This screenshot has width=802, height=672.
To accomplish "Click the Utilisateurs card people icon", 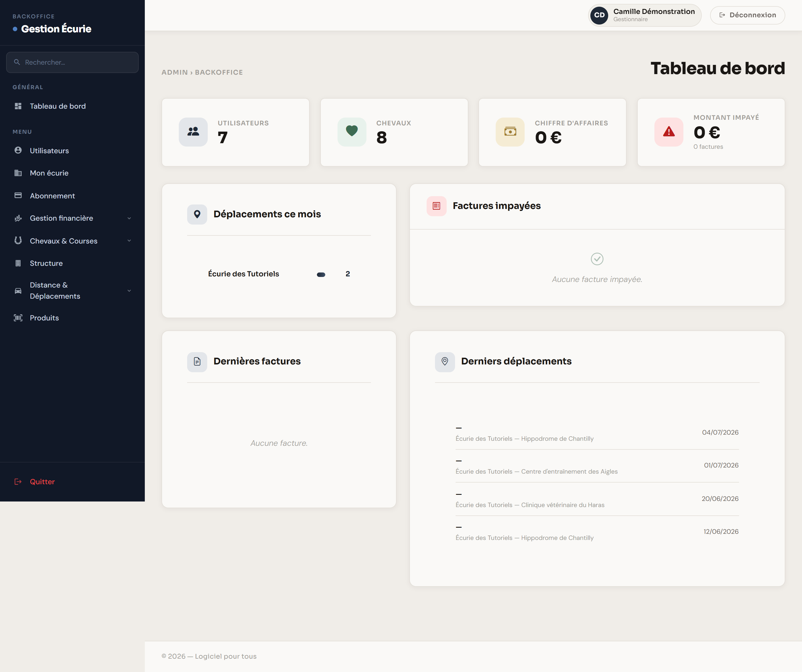I will [x=193, y=132].
